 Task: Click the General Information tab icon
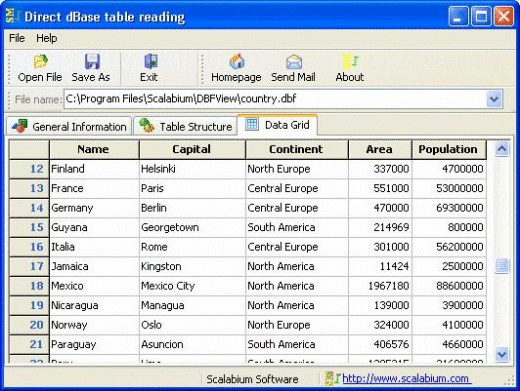point(20,126)
